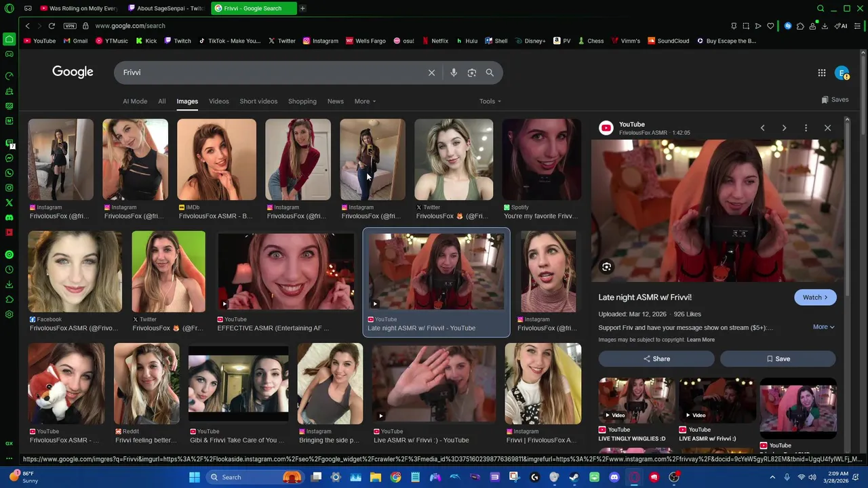Open Steam from the Windows taskbar
868x488 pixels.
[574, 477]
